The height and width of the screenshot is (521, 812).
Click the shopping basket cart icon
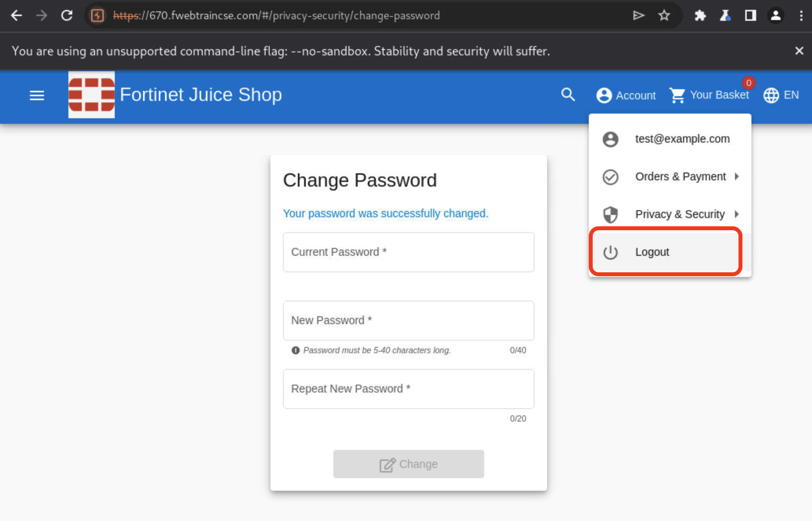(x=677, y=95)
